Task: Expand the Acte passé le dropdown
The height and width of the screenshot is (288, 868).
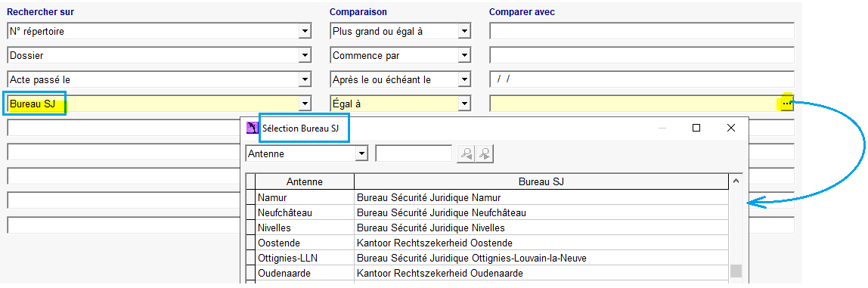Action: pyautogui.click(x=305, y=79)
